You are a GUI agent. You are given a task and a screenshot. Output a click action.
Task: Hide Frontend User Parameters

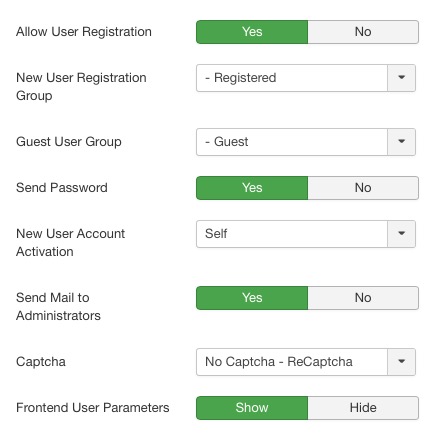click(x=363, y=408)
